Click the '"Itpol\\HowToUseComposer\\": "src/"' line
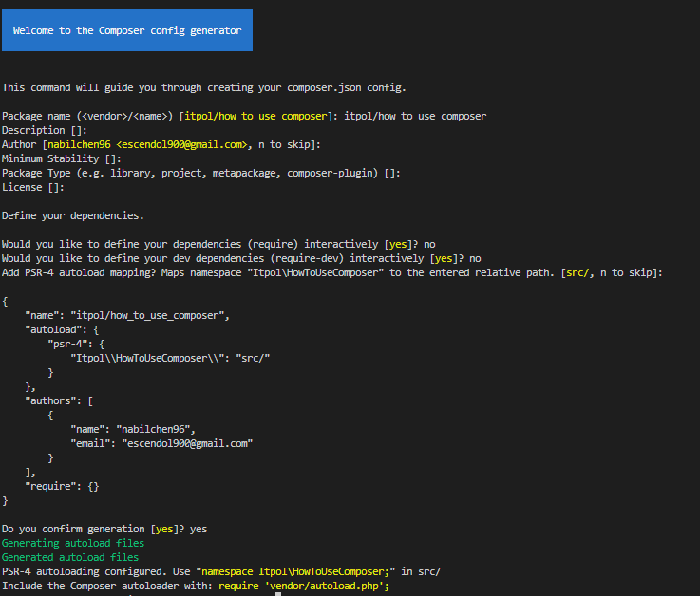Screen dimensions: 700x596 point(170,358)
